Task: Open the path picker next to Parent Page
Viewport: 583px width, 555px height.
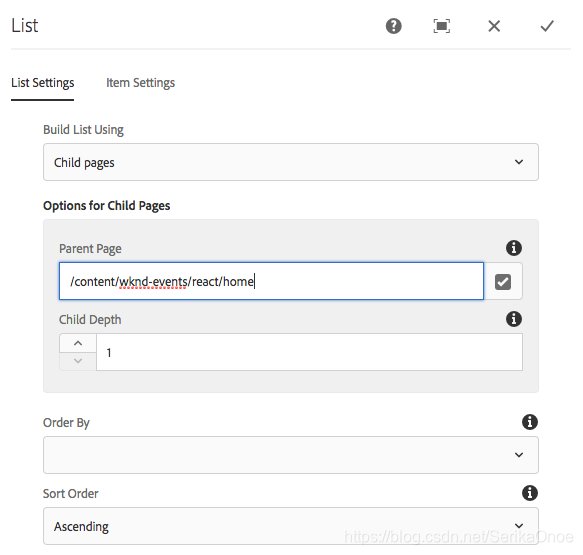Action: pos(503,281)
